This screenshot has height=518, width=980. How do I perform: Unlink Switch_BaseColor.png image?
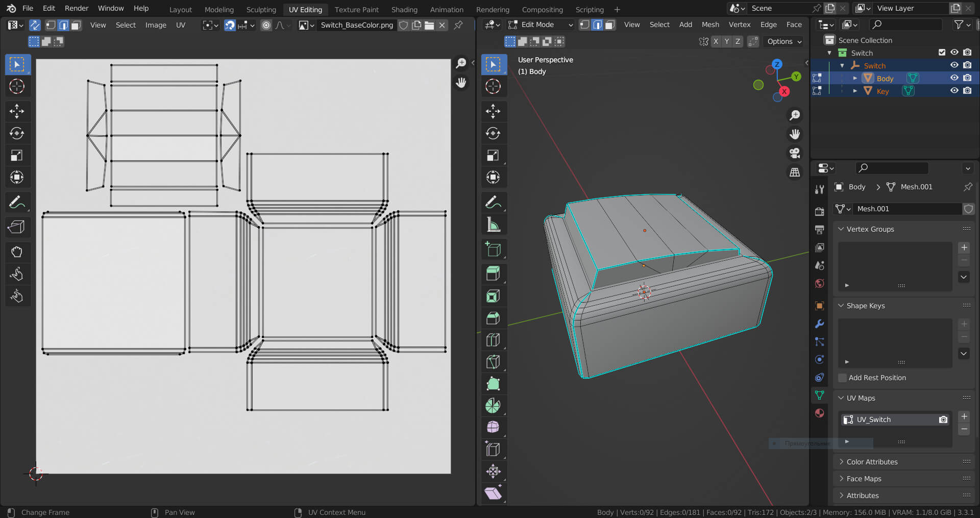pyautogui.click(x=443, y=25)
